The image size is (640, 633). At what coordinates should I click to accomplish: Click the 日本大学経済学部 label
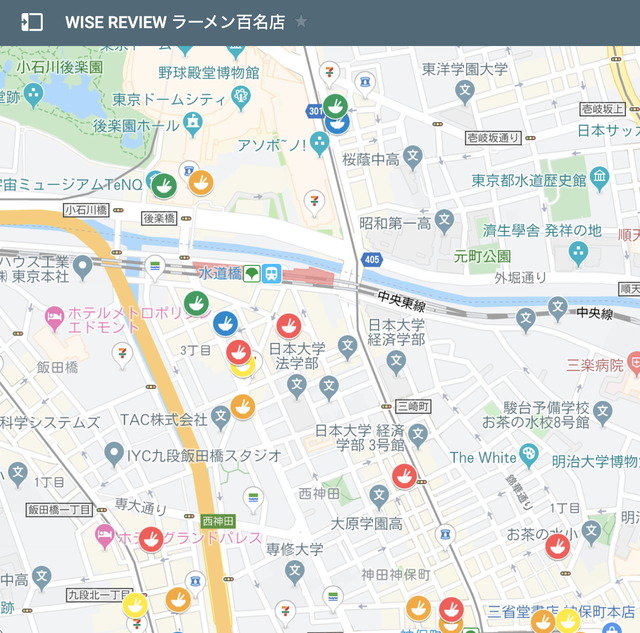pos(396,332)
